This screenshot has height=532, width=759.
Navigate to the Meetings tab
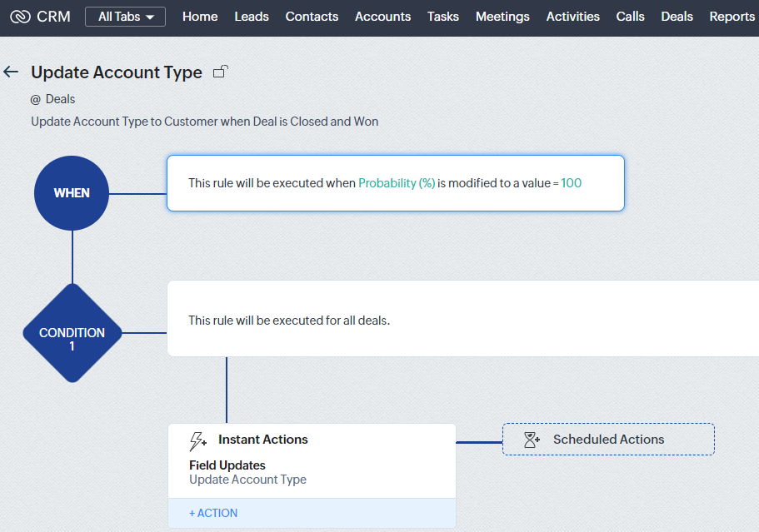(502, 17)
